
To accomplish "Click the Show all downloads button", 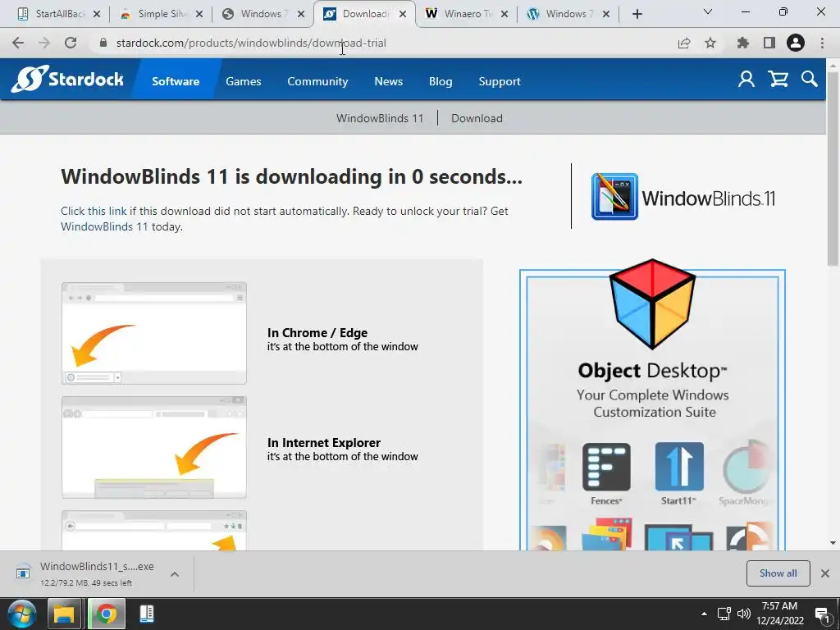I will (778, 573).
